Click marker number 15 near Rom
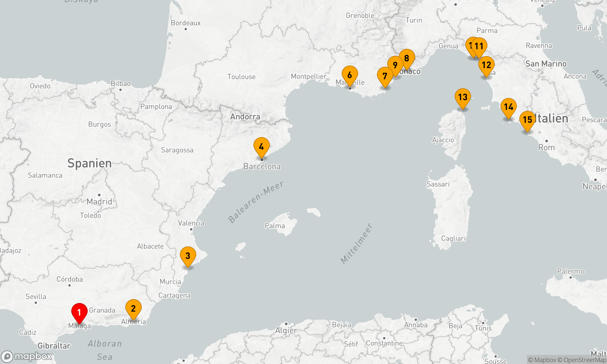 527,120
